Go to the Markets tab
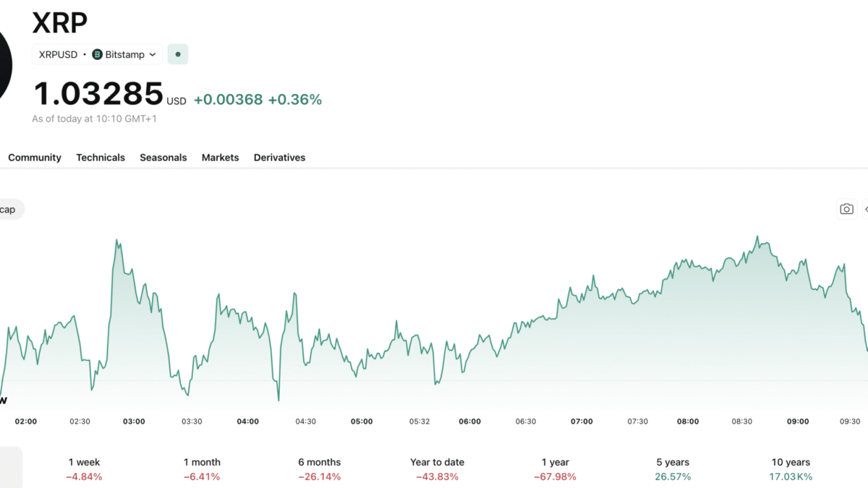 point(220,158)
